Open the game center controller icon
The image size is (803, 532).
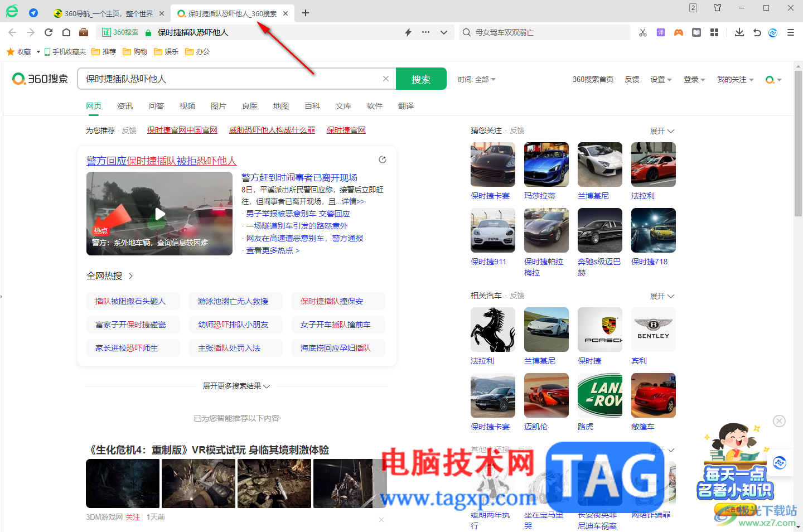point(678,32)
